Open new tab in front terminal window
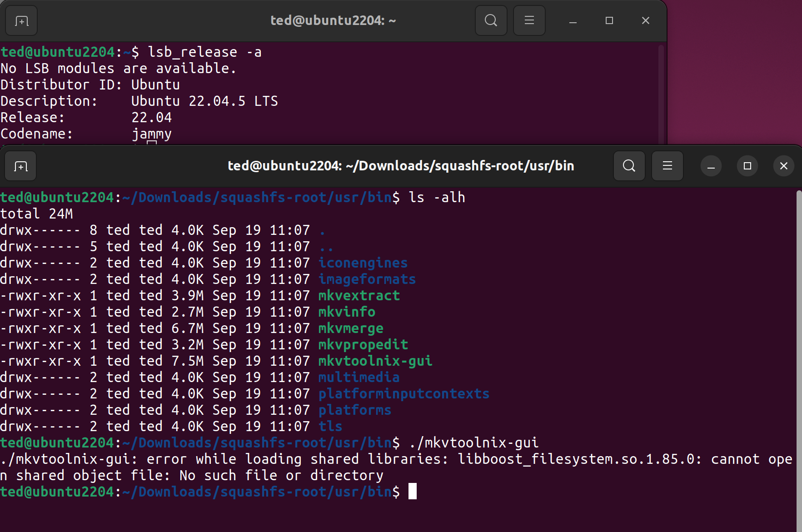The height and width of the screenshot is (532, 802). point(20,166)
